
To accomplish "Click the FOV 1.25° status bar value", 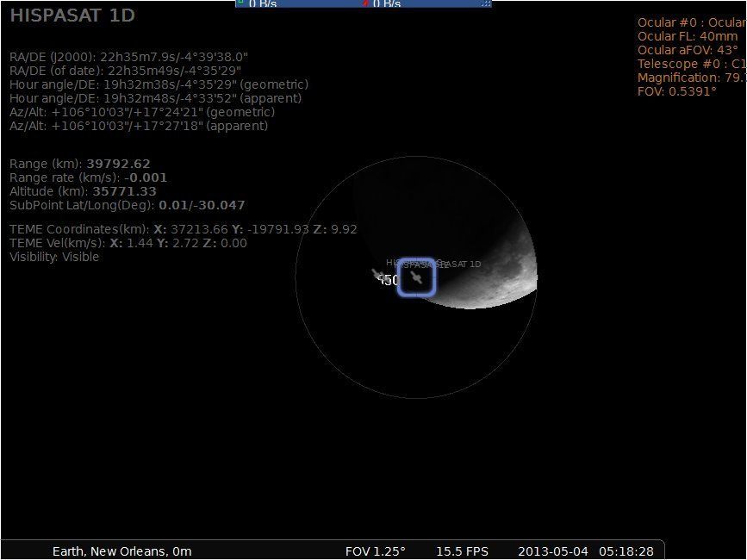I will pyautogui.click(x=376, y=551).
